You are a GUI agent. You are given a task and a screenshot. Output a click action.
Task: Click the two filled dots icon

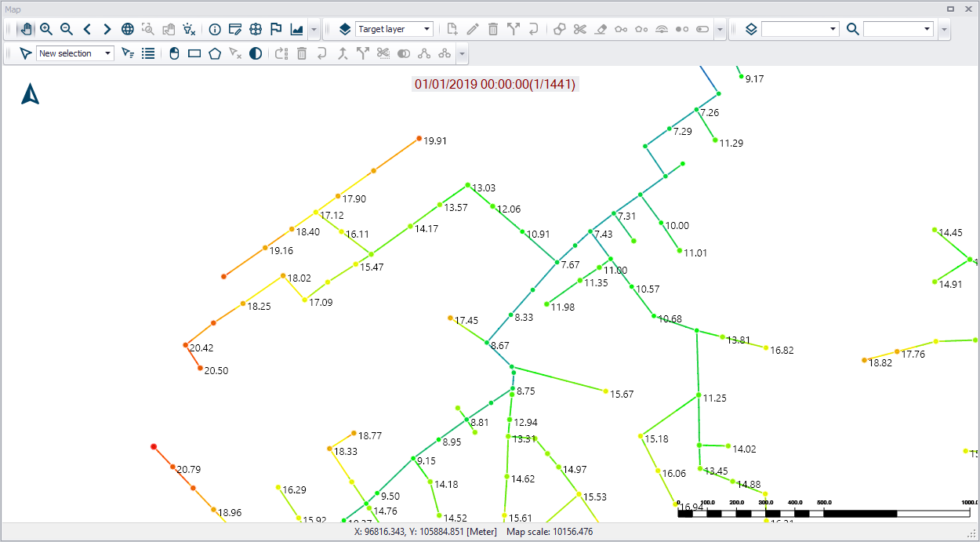coord(682,29)
